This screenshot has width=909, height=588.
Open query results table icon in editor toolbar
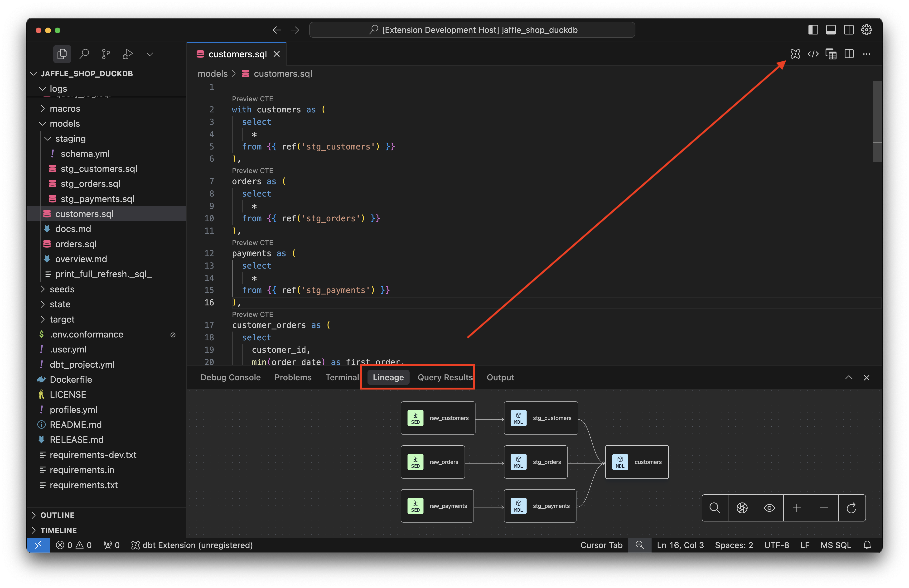[x=831, y=54]
